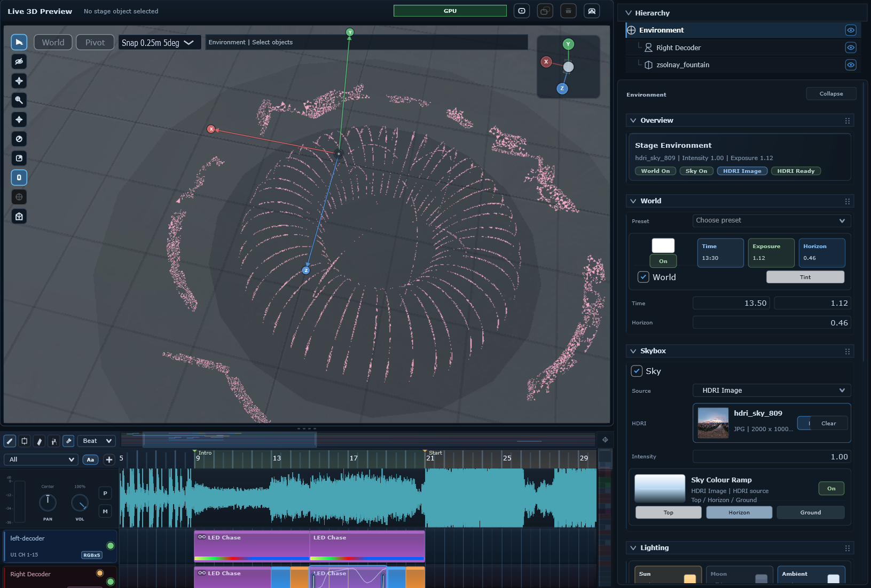This screenshot has height=588, width=871.
Task: Open the Beat snapping dropdown
Action: [97, 441]
